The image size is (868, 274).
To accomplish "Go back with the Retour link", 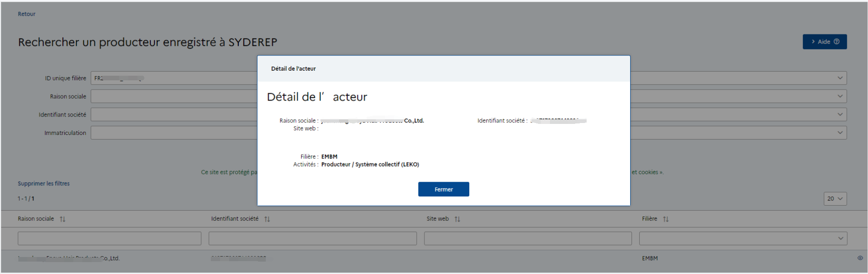I will tap(27, 14).
